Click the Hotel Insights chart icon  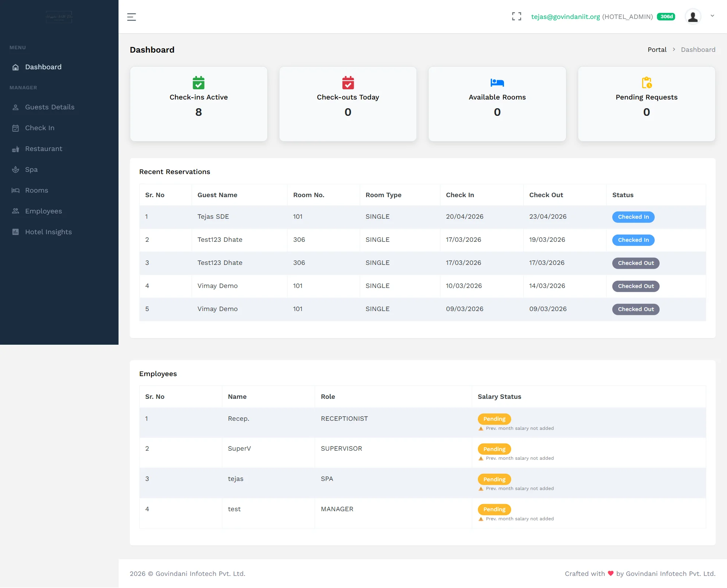coord(16,232)
